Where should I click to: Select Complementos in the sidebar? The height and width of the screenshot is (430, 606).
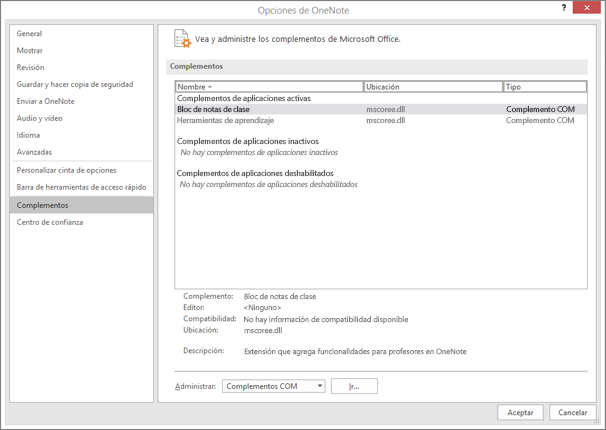coord(82,205)
